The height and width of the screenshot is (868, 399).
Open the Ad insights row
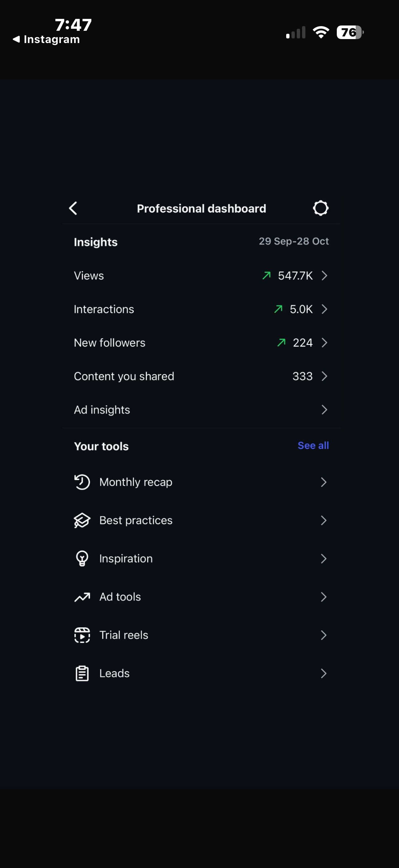click(102, 410)
